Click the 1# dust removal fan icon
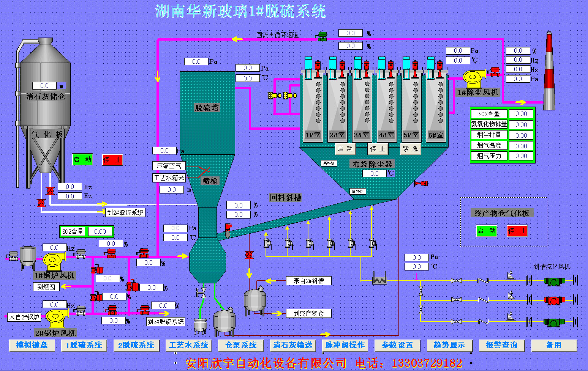 pos(474,79)
